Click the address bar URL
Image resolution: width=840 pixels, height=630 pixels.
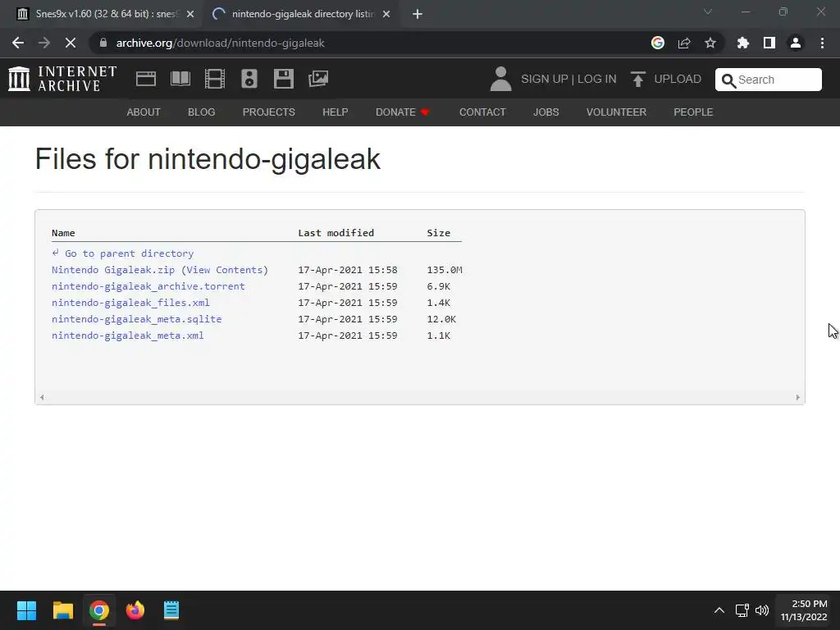tap(220, 43)
